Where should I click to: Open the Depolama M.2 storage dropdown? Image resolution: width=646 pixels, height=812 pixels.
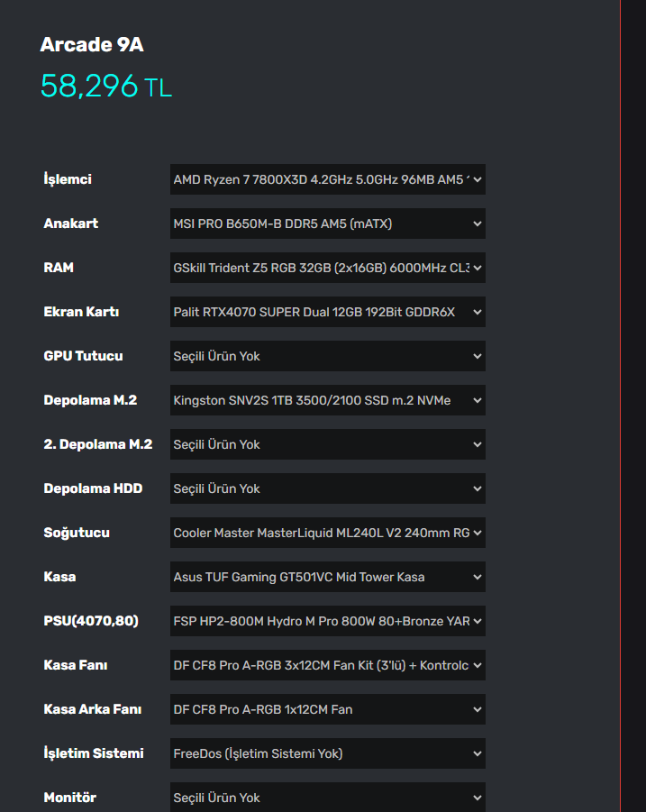(x=328, y=400)
